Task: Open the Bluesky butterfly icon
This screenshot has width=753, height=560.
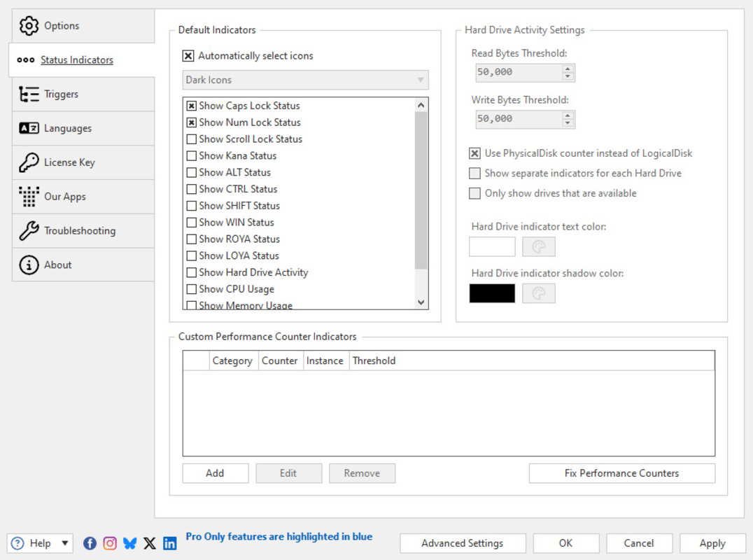Action: click(x=129, y=542)
